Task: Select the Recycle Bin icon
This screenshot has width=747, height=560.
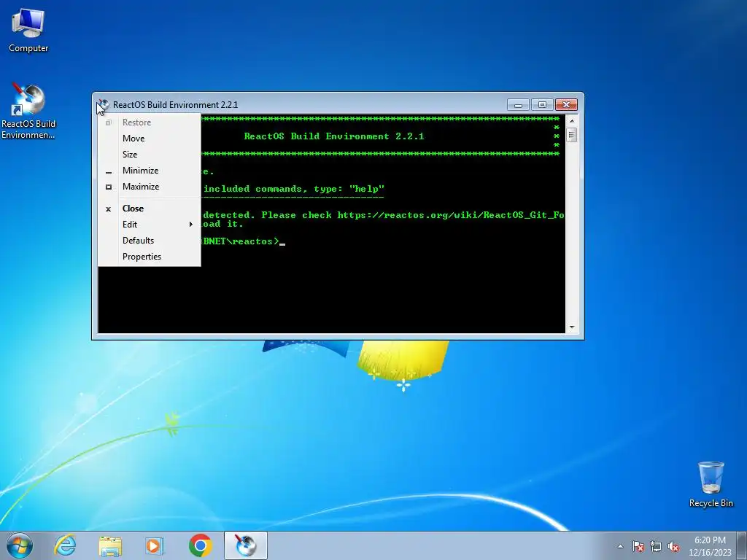Action: click(711, 484)
